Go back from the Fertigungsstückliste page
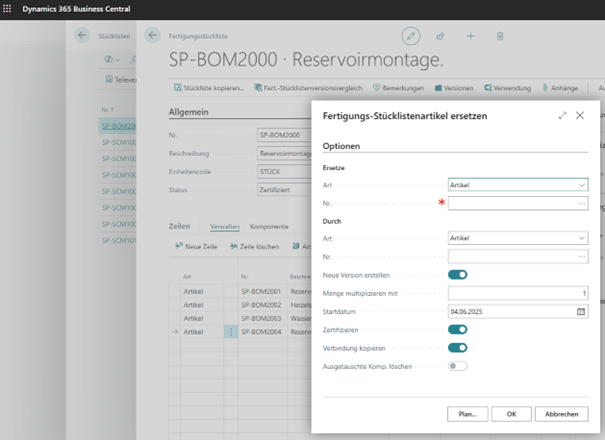The image size is (605, 440). coord(152,36)
